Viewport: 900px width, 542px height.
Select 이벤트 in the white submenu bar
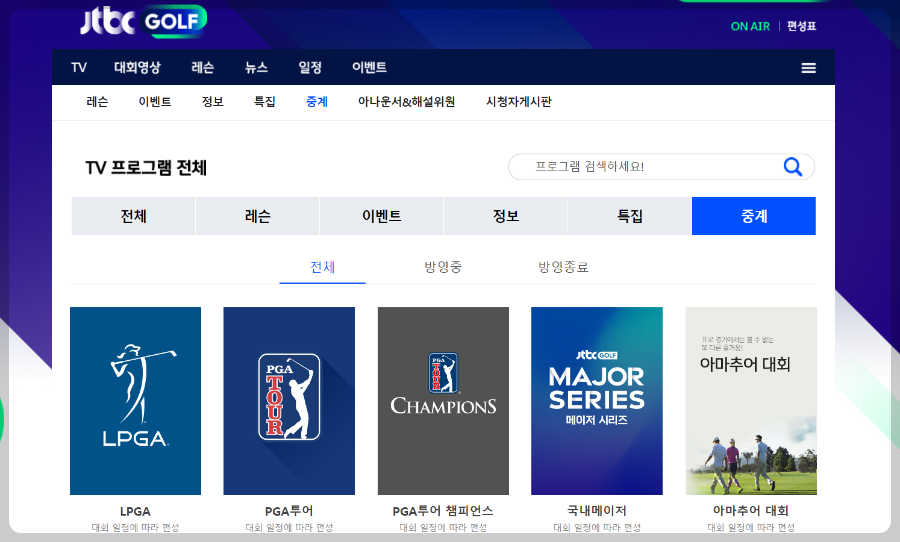(154, 102)
